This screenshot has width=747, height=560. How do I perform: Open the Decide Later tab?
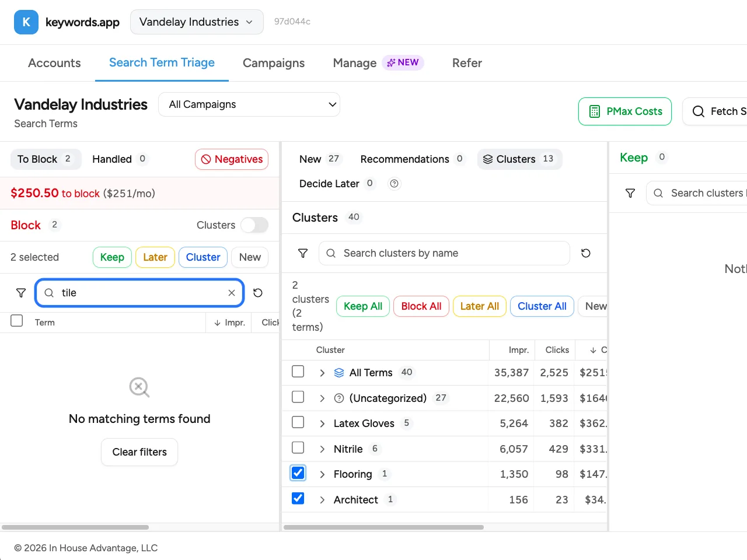point(337,184)
